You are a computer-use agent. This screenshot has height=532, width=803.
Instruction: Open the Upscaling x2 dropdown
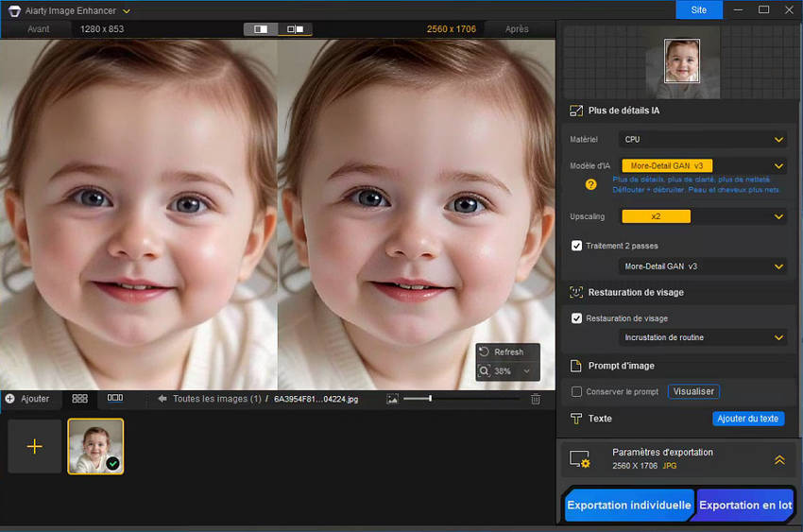coord(703,216)
